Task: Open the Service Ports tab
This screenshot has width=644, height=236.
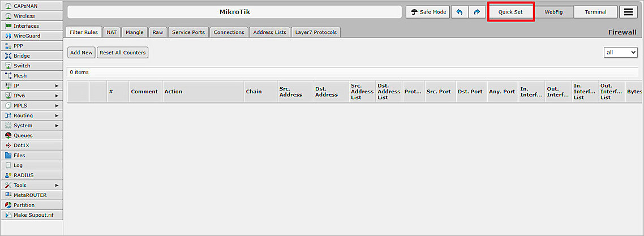Action: 188,32
